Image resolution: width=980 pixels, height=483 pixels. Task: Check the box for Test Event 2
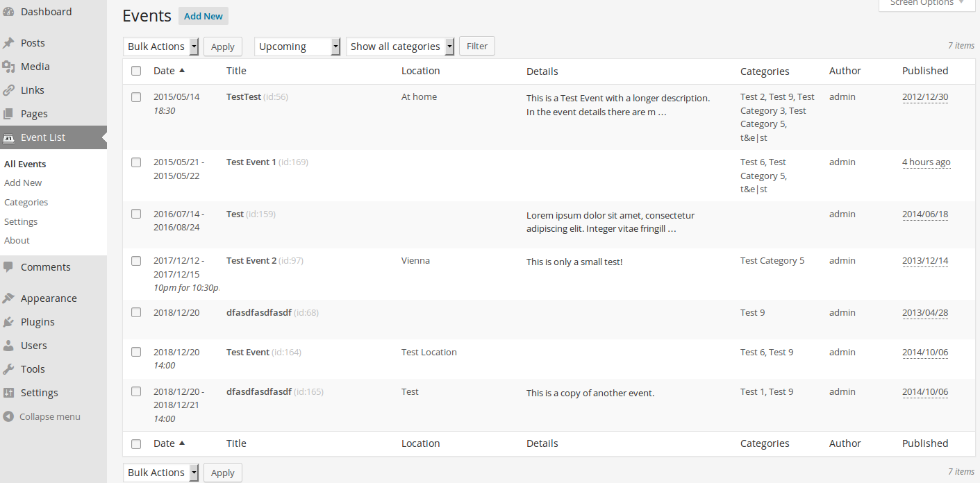coord(136,261)
